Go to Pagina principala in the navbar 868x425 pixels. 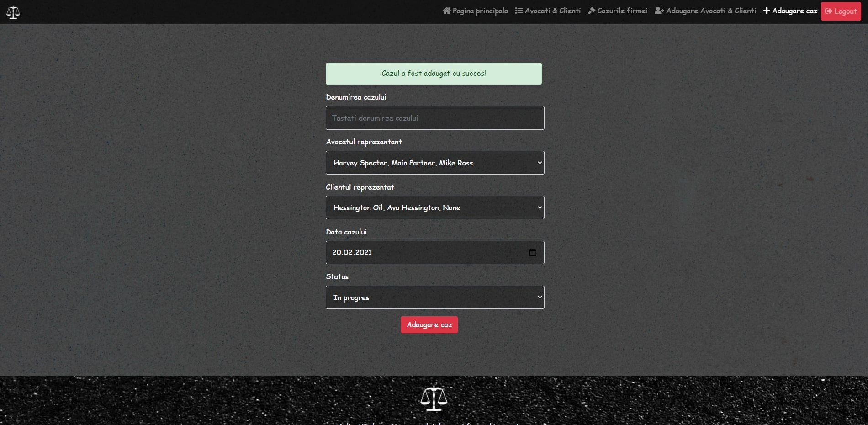pos(480,11)
